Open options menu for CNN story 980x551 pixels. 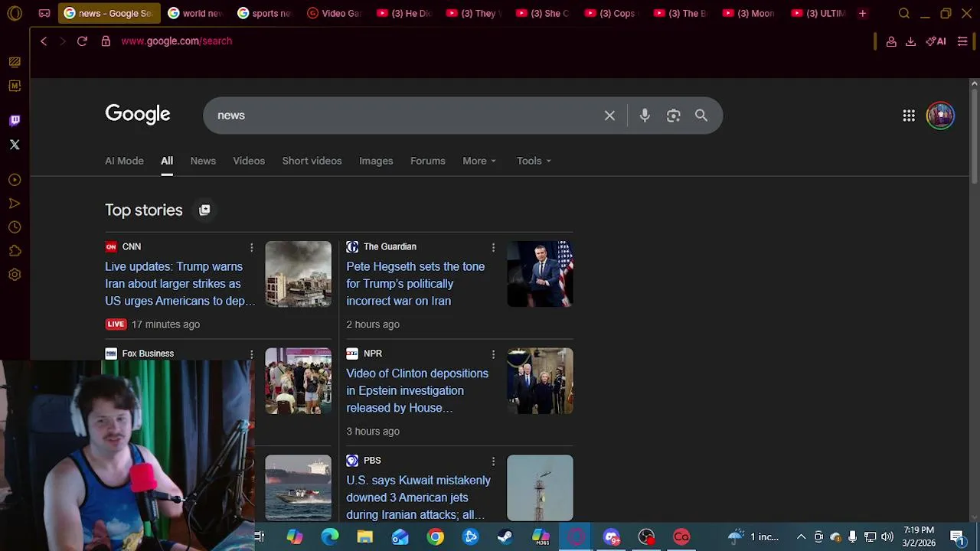coord(251,247)
